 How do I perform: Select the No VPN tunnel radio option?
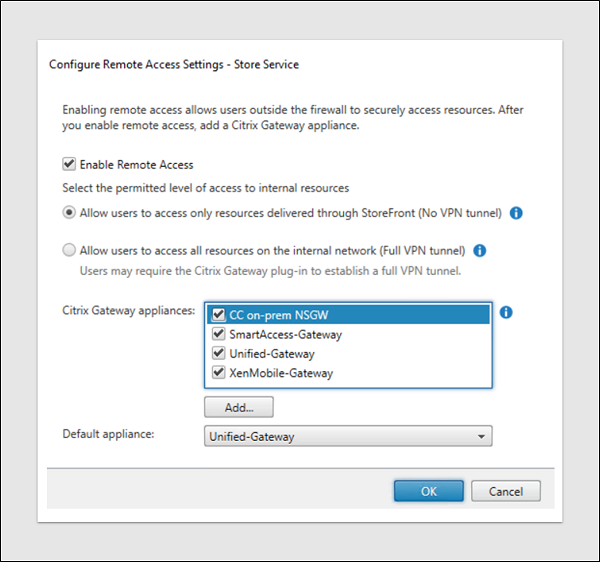point(69,213)
